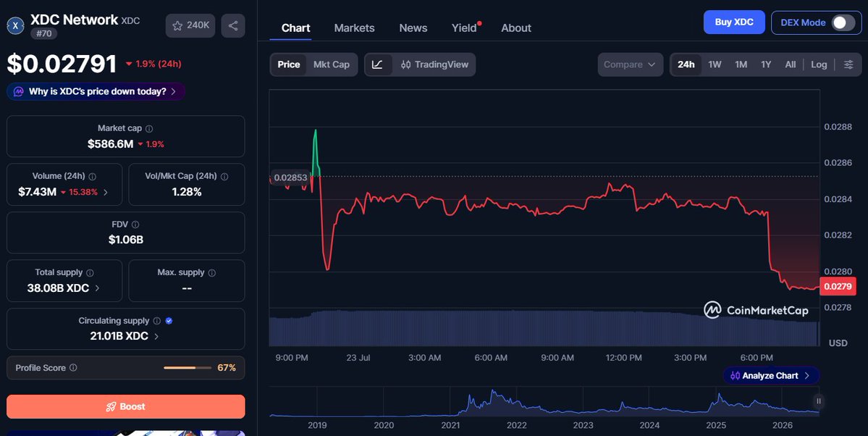The image size is (868, 436).
Task: Open the share icon button
Action: [233, 25]
